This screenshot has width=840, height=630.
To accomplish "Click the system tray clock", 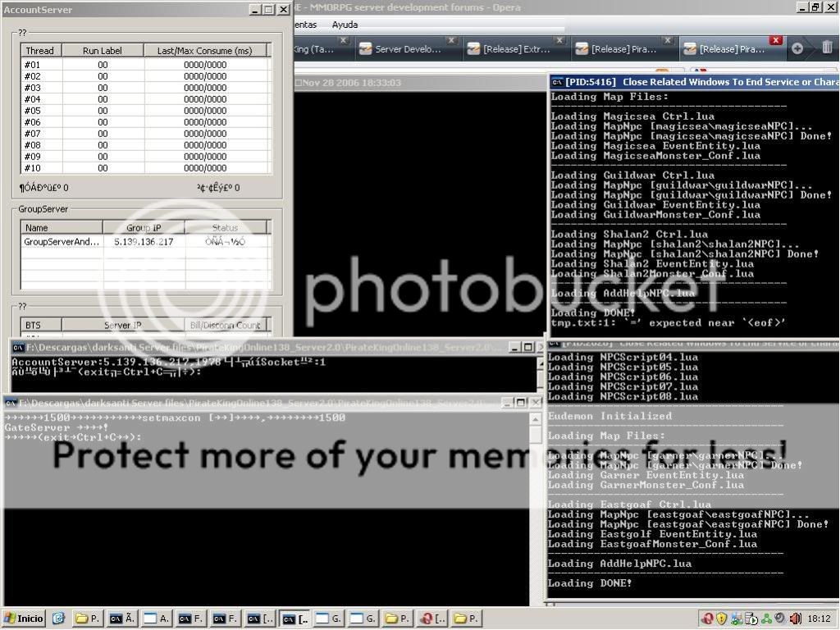I will (x=819, y=619).
